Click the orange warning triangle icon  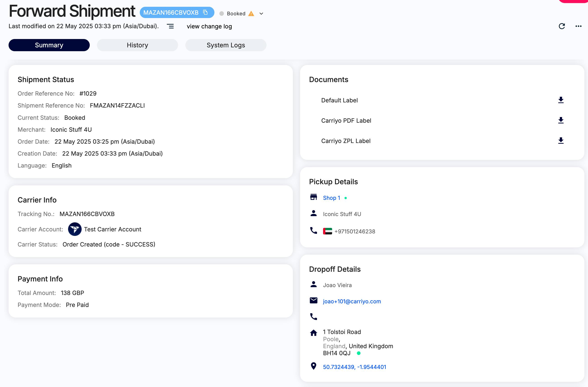[x=251, y=14]
